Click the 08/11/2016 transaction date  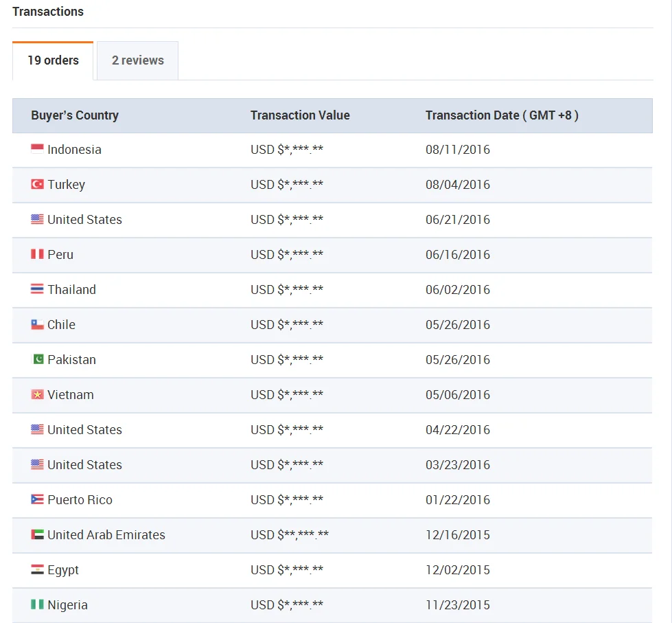click(x=458, y=150)
